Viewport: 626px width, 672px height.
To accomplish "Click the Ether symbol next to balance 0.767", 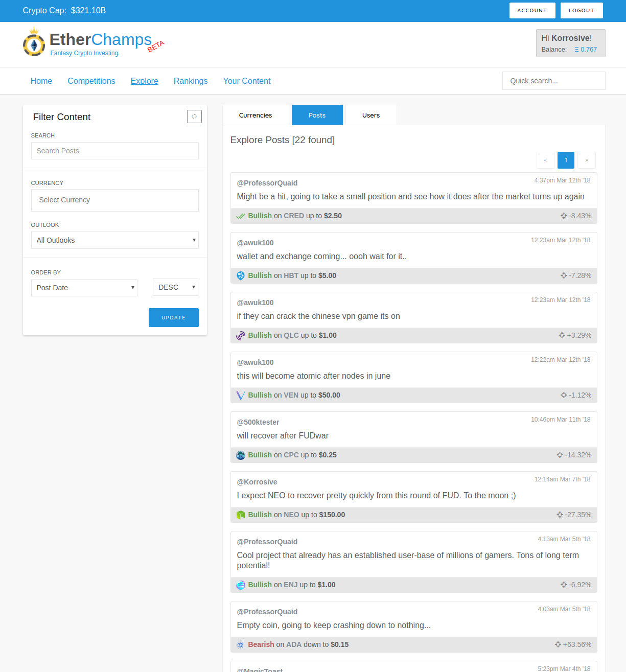I will 576,50.
